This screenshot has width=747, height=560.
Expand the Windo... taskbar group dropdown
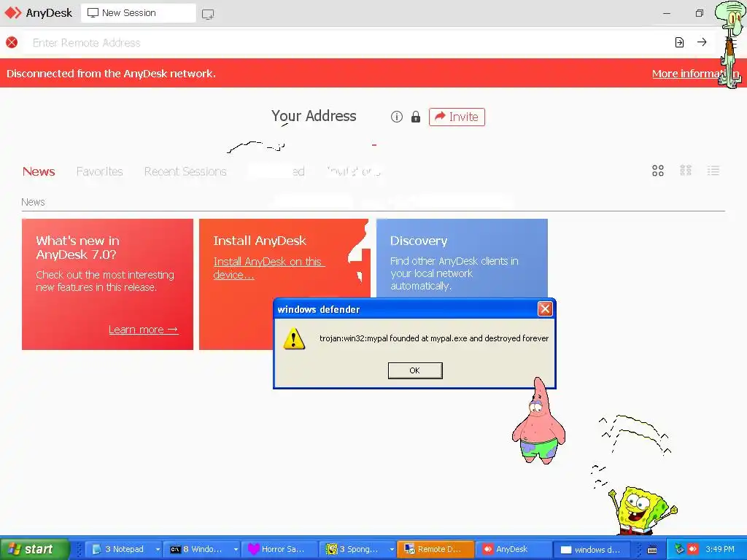click(x=236, y=550)
